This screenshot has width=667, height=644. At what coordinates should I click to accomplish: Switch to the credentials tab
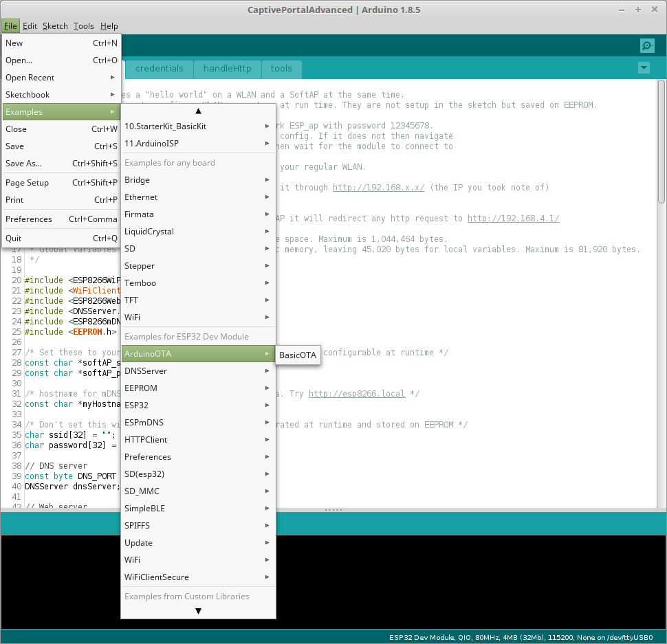click(160, 69)
